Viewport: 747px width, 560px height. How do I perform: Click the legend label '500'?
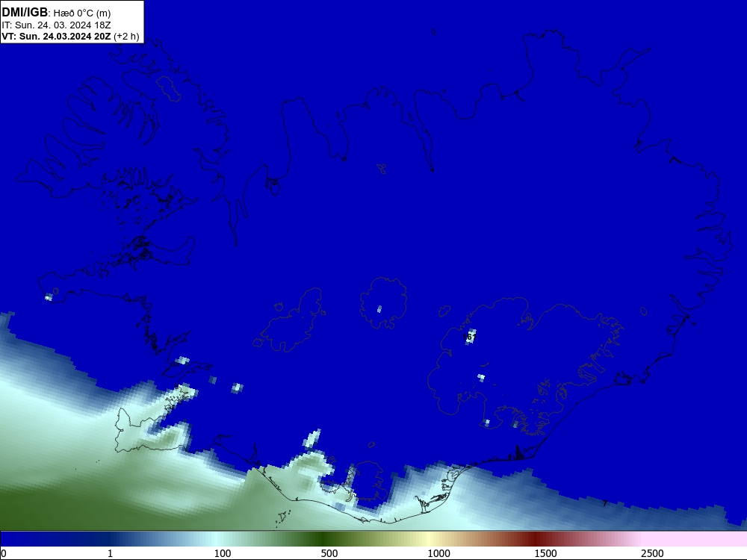click(x=329, y=553)
